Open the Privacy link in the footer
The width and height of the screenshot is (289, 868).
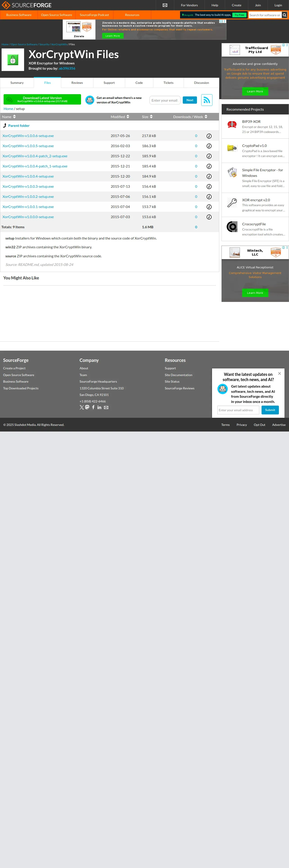click(x=242, y=425)
